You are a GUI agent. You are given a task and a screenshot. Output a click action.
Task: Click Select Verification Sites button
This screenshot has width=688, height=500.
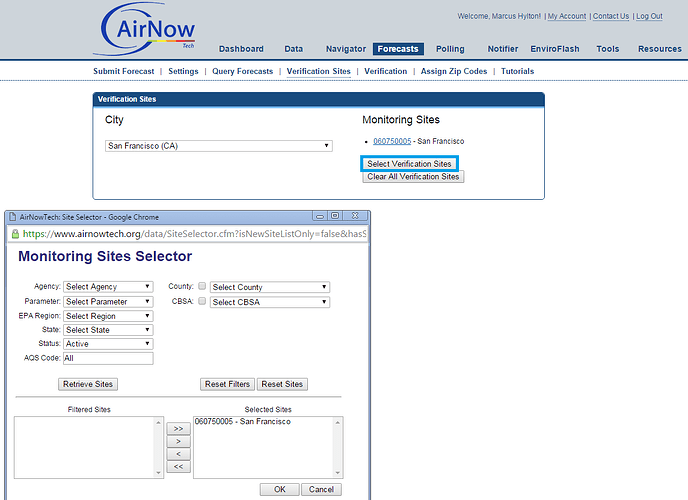click(409, 164)
